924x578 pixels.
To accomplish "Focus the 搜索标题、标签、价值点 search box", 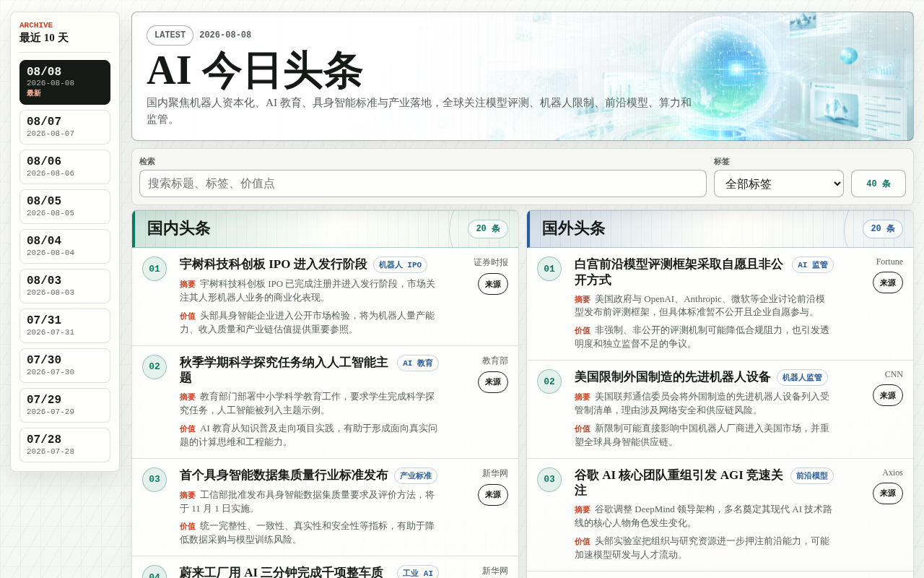I will click(423, 184).
